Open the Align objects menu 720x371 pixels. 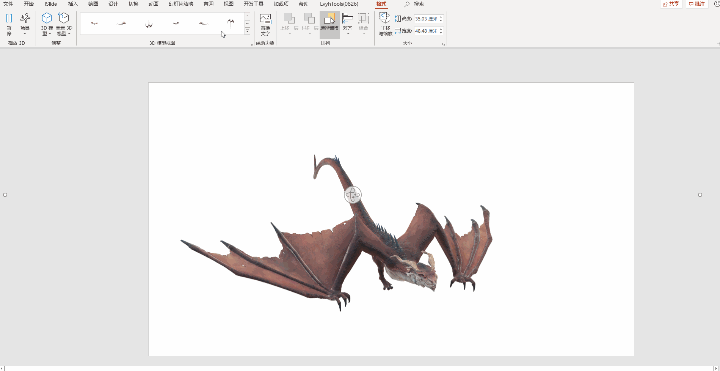coord(348,24)
